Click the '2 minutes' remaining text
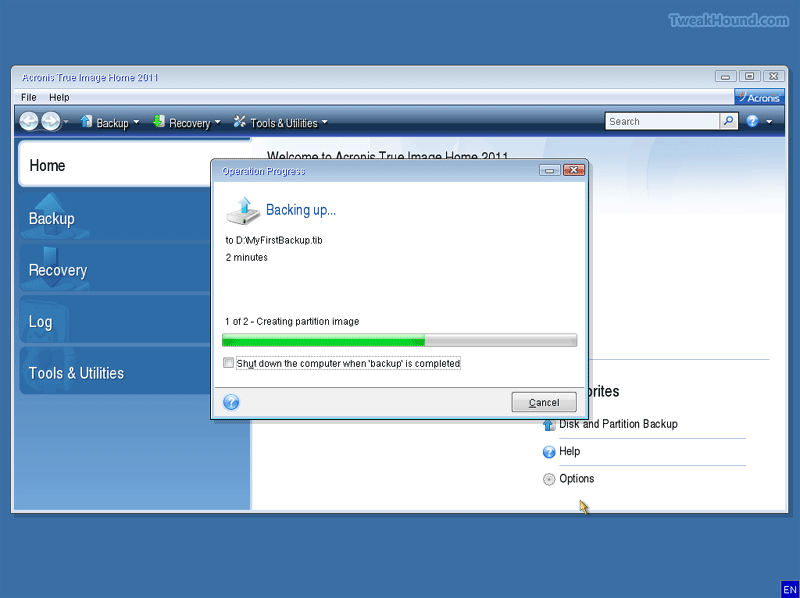The height and width of the screenshot is (598, 800). tap(246, 257)
